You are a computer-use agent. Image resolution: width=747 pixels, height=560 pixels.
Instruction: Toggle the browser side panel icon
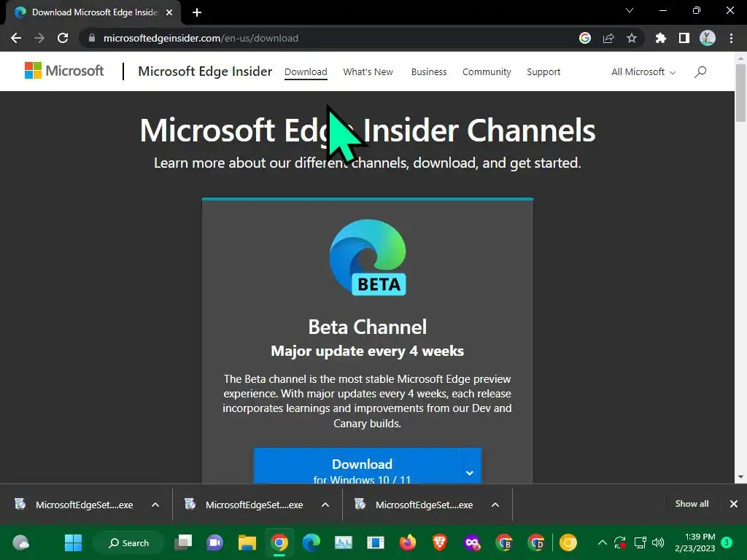[684, 38]
